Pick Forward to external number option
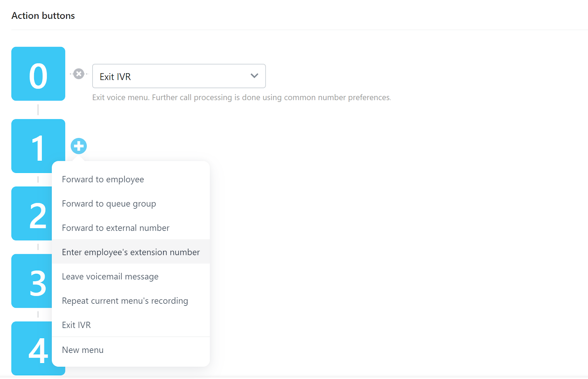The width and height of the screenshot is (588, 379). (x=115, y=228)
